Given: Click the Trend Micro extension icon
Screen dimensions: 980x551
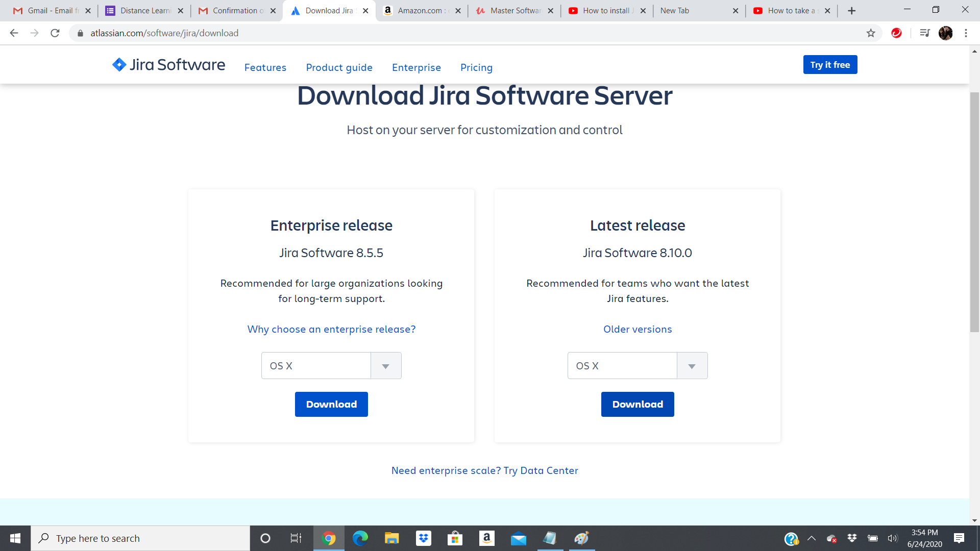Looking at the screenshot, I should coord(896,33).
